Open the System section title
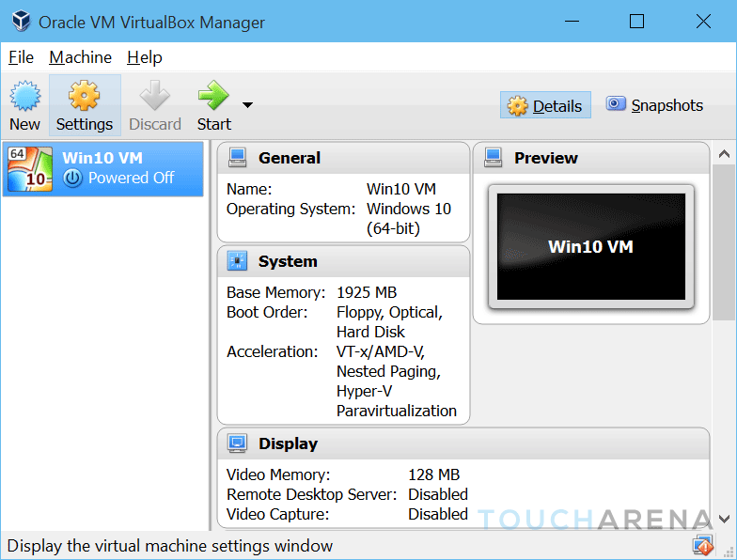This screenshot has height=560, width=737. click(288, 261)
